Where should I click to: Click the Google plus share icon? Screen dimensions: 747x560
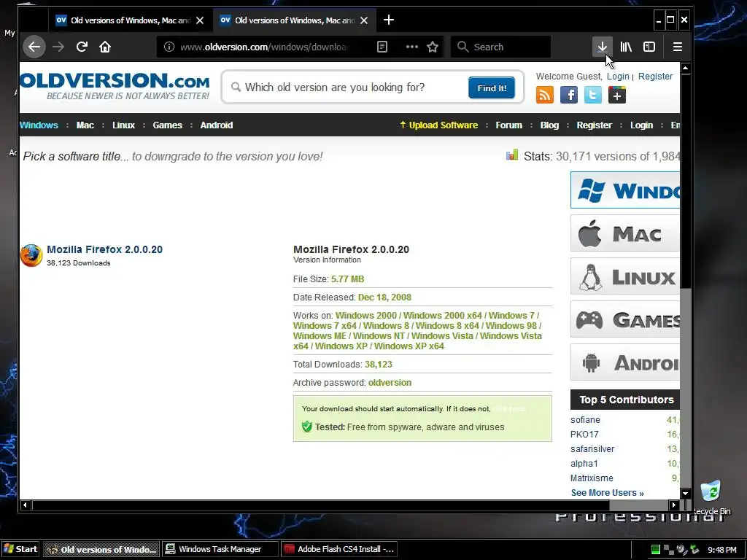coord(617,95)
